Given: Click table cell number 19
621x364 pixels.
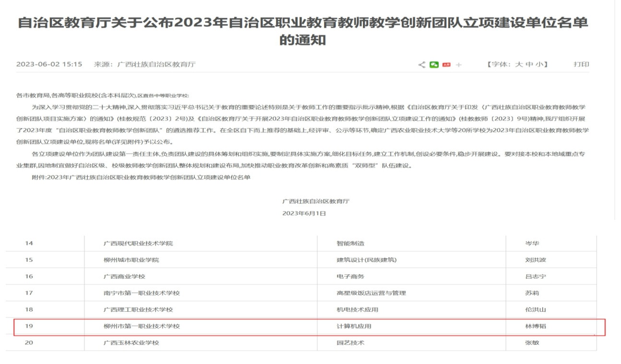Looking at the screenshot, I should [29, 326].
